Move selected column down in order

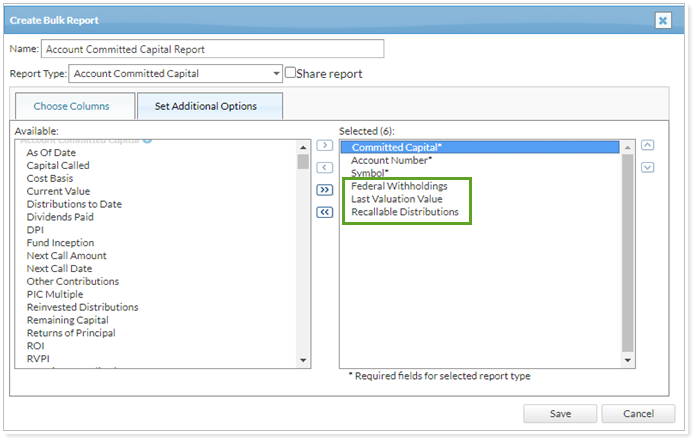[x=648, y=167]
